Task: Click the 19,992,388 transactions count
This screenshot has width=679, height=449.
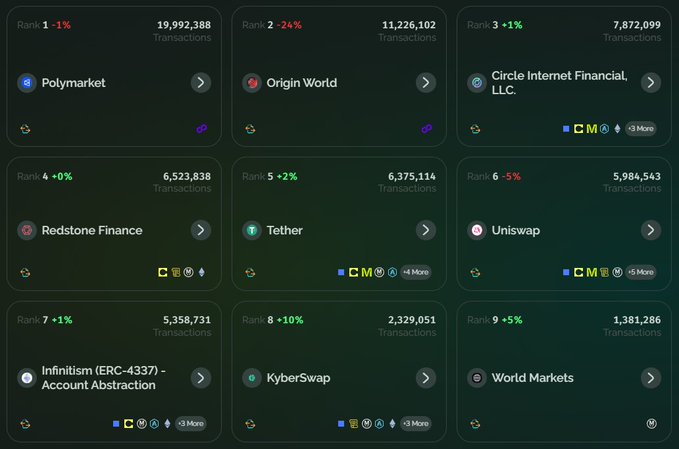Action: [184, 25]
